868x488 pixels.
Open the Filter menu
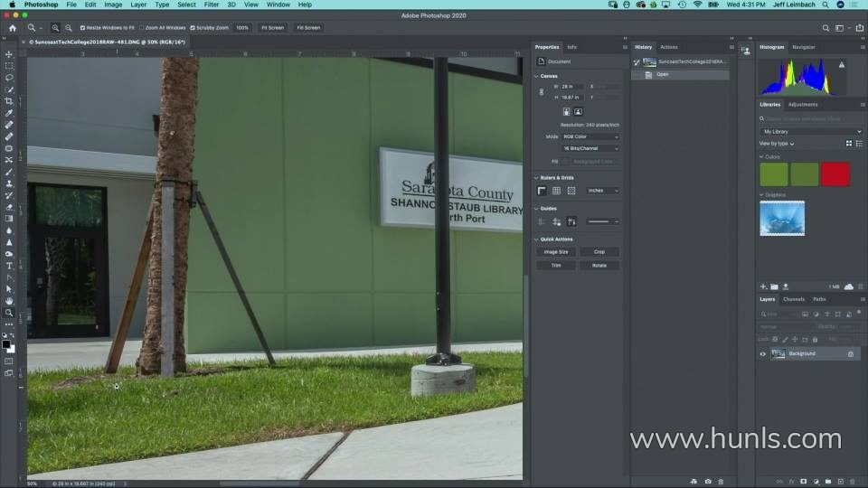point(211,5)
